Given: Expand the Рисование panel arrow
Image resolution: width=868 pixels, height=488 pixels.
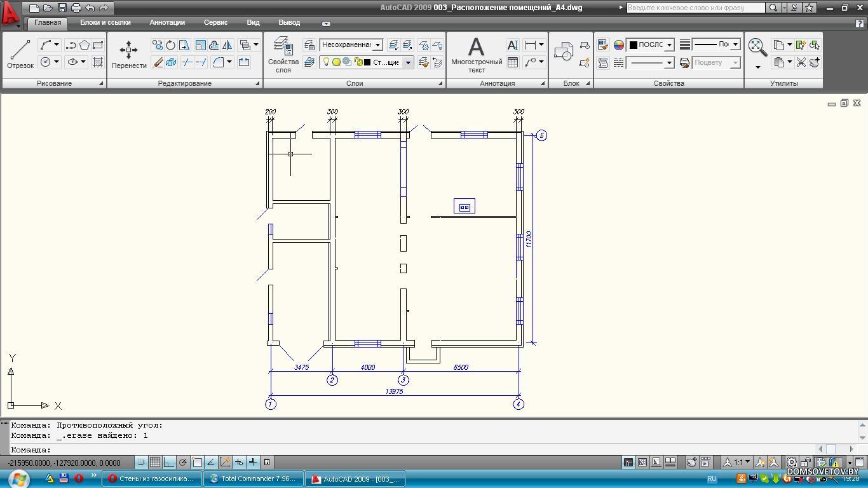Looking at the screenshot, I should pyautogui.click(x=101, y=83).
